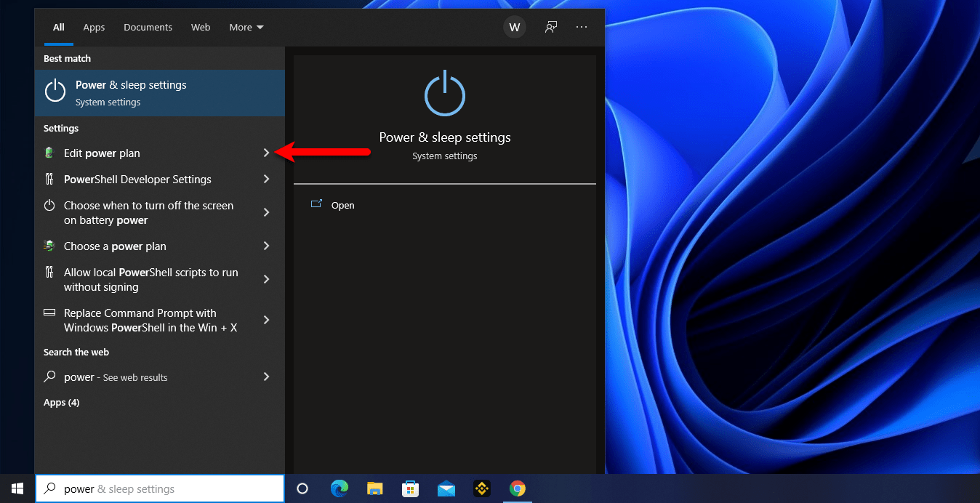Open the More dropdown filter
The height and width of the screenshot is (503, 980).
246,28
